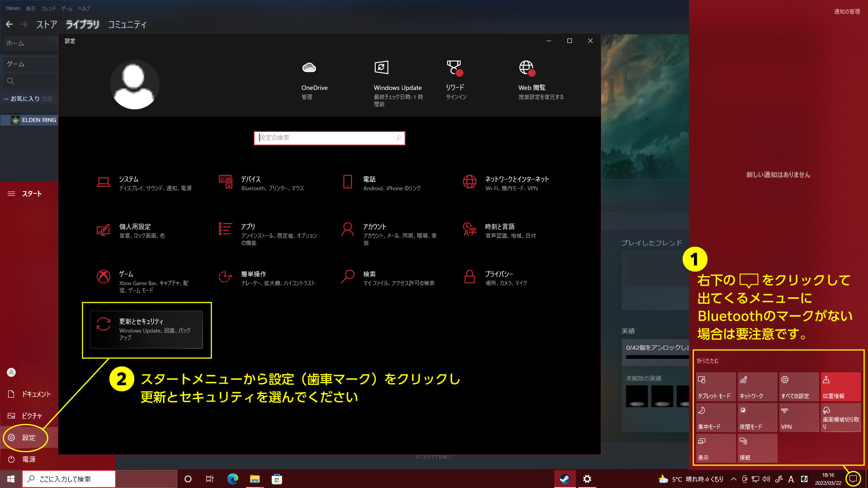Open ゲーム menu in Steam menu bar
This screenshot has height=488, width=868.
pyautogui.click(x=67, y=8)
